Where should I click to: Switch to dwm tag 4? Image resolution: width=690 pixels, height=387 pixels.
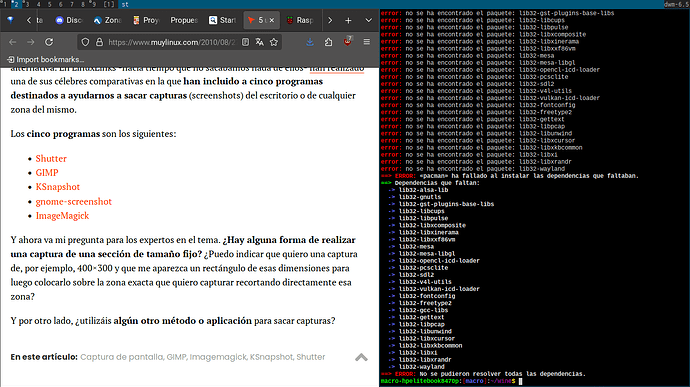point(38,4)
